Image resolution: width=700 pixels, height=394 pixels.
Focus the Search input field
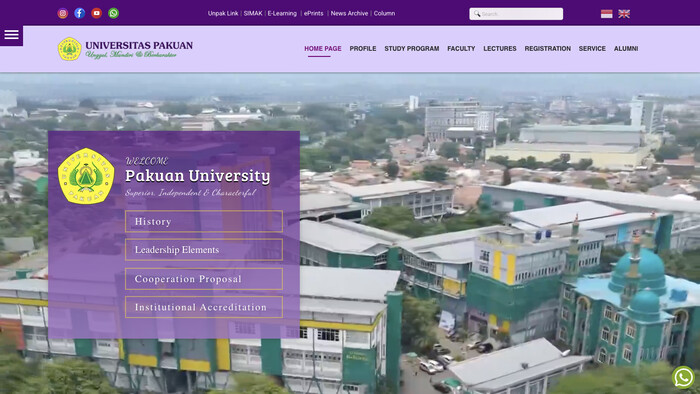[x=516, y=14]
